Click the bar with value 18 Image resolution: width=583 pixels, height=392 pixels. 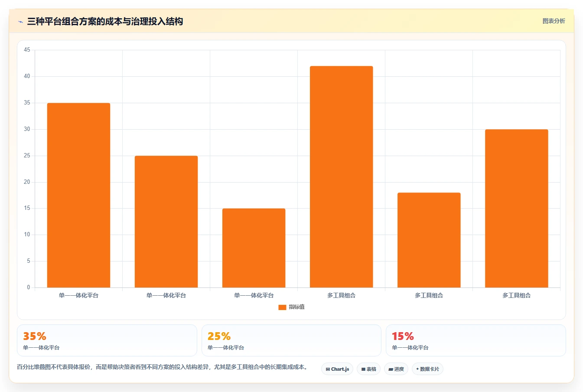429,240
